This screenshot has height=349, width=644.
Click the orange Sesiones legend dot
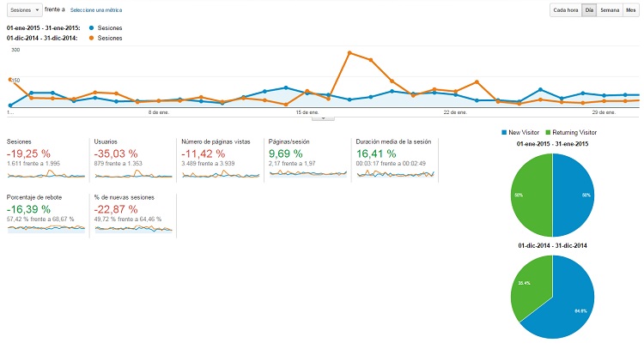(x=93, y=38)
